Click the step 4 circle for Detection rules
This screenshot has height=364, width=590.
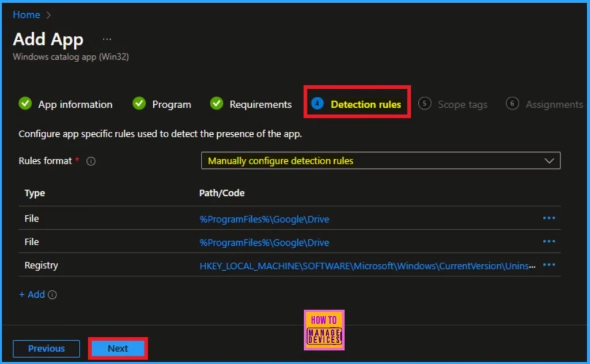[x=317, y=104]
